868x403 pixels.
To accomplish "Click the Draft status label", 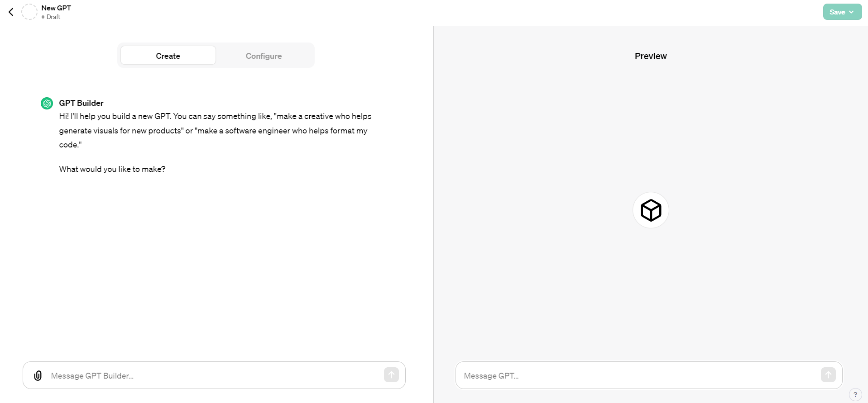I will (53, 17).
